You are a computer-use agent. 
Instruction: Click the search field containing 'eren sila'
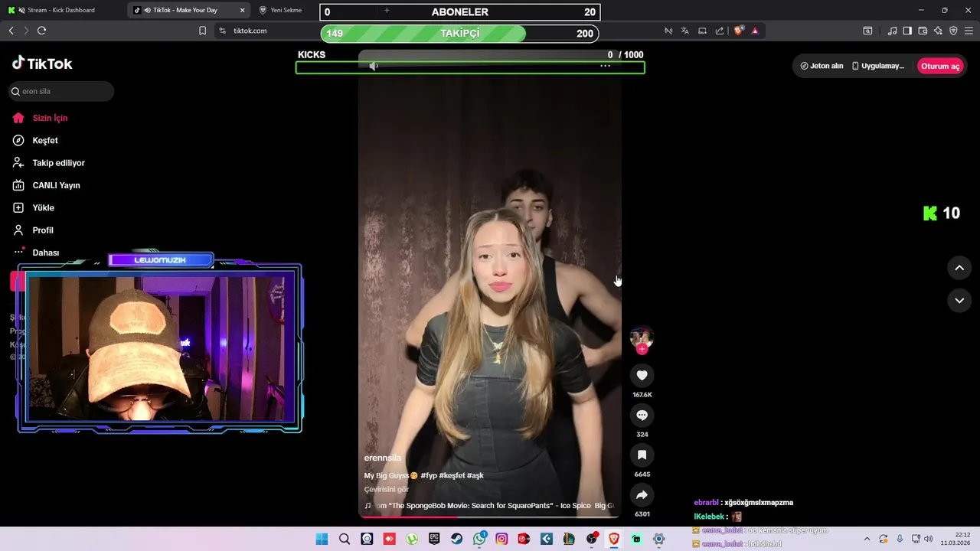(61, 91)
